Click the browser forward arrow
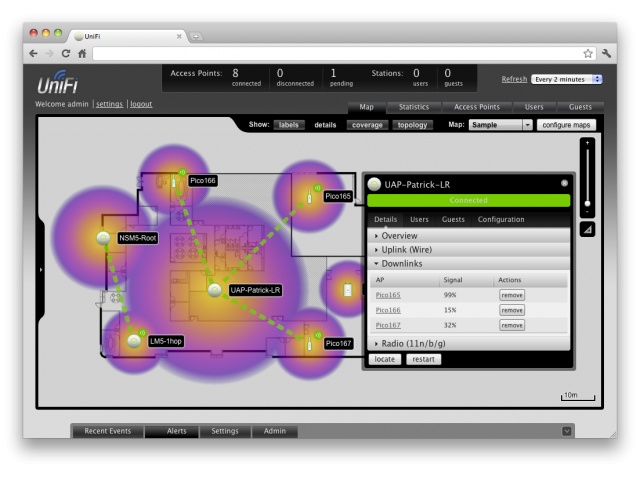This screenshot has width=640, height=480. click(x=49, y=53)
